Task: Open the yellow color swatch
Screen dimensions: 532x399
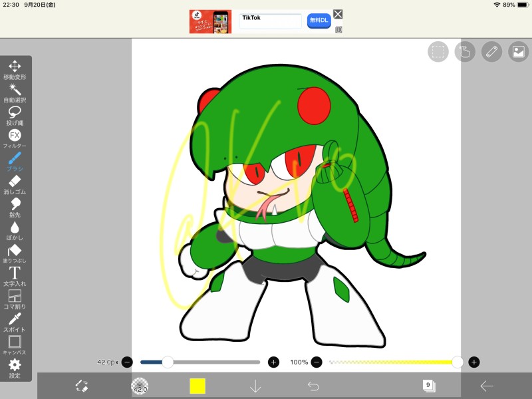Action: [x=198, y=386]
